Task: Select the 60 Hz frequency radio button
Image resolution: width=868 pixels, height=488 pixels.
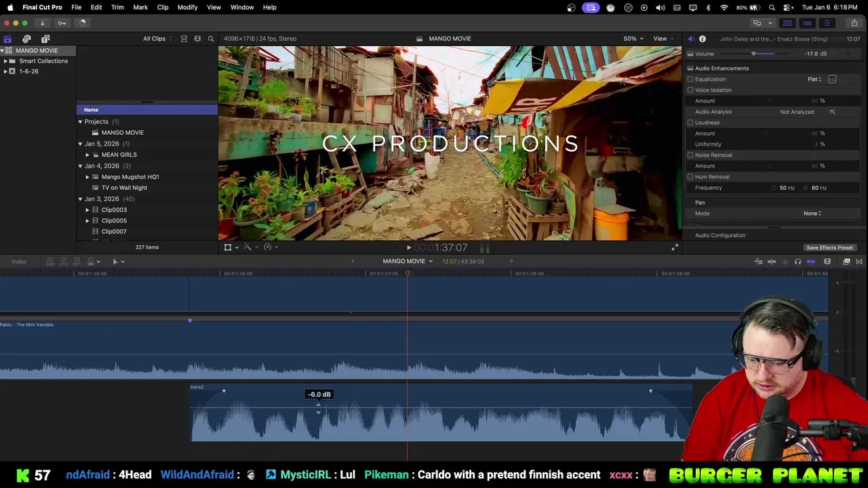Action: tap(807, 188)
